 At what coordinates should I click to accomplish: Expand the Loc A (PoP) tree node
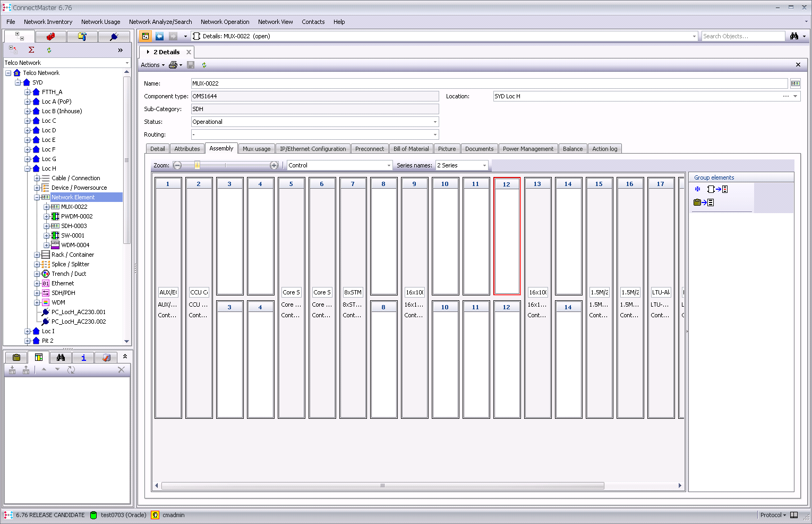pos(28,102)
